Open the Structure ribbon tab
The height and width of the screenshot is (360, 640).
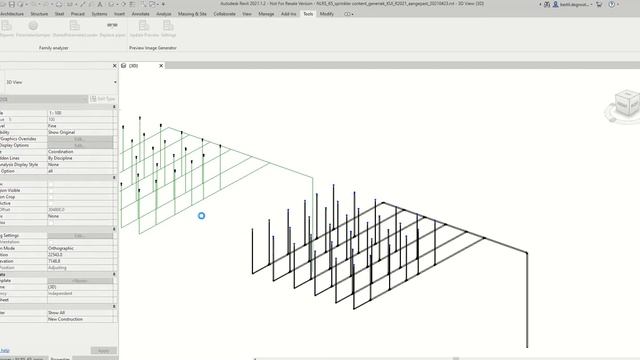pos(39,14)
